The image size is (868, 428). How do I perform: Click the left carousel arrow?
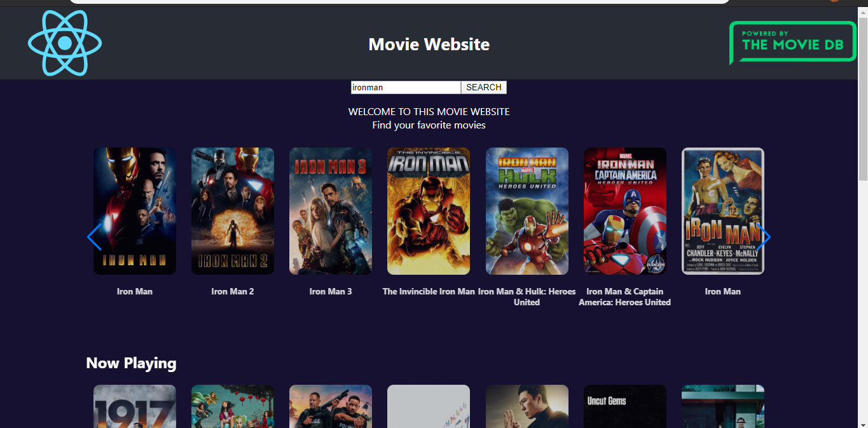(x=94, y=237)
